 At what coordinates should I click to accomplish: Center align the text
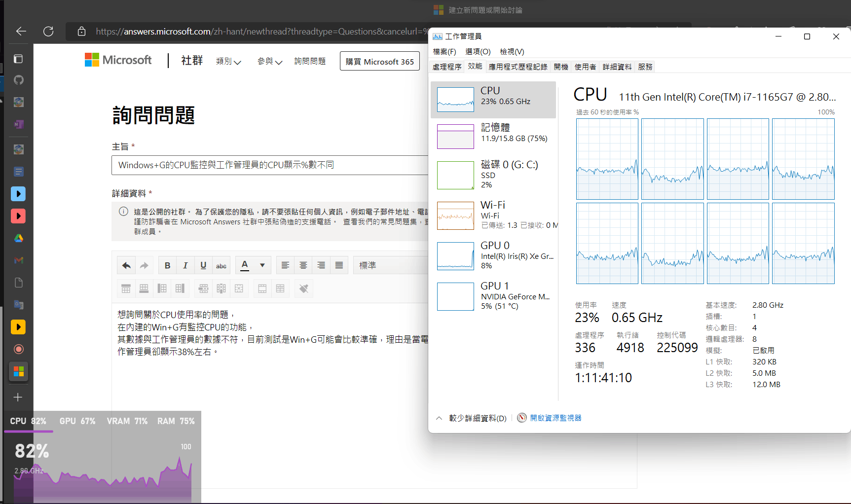(303, 265)
